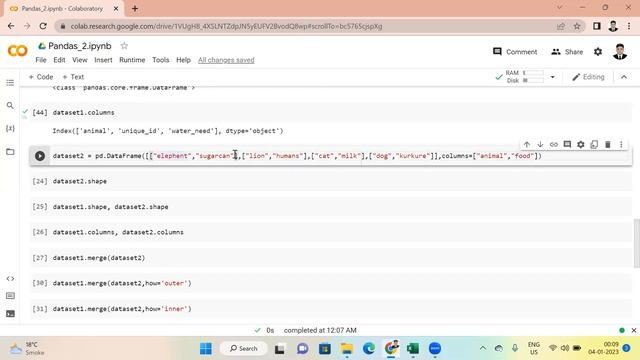Image resolution: width=640 pixels, height=360 pixels.
Task: Open terminal panel icon
Action: 10,313
